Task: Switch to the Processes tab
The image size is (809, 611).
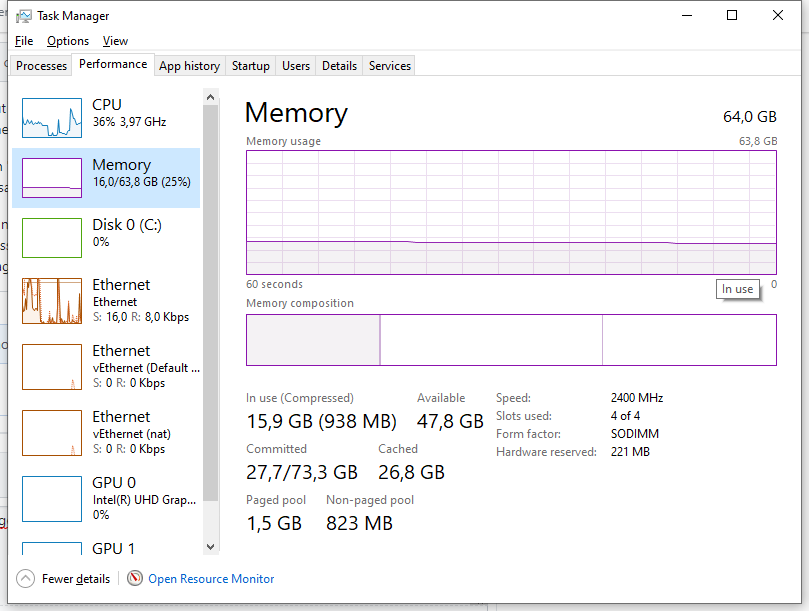Action: point(41,65)
